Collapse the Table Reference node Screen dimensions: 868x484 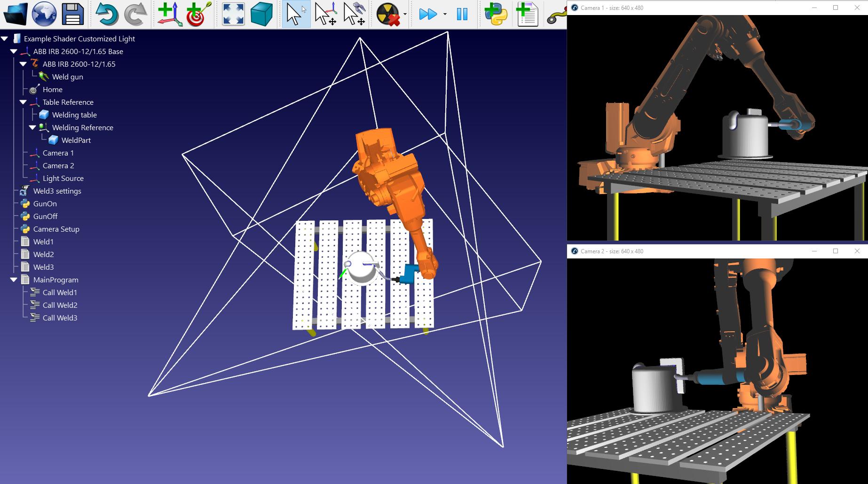pos(23,102)
